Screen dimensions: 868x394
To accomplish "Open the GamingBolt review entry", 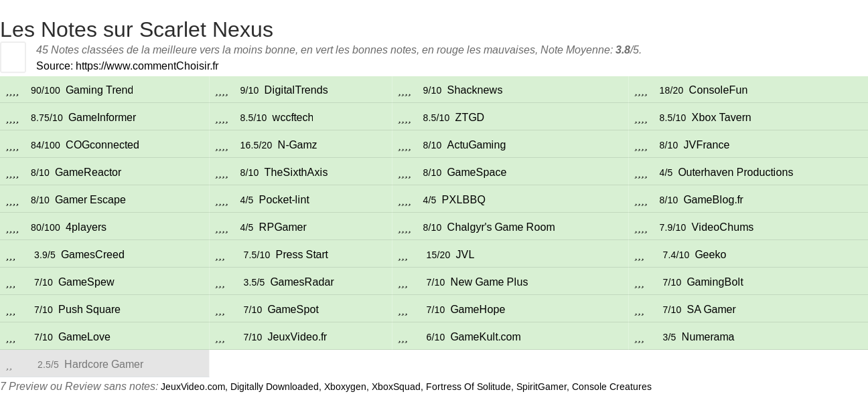I will 715,282.
